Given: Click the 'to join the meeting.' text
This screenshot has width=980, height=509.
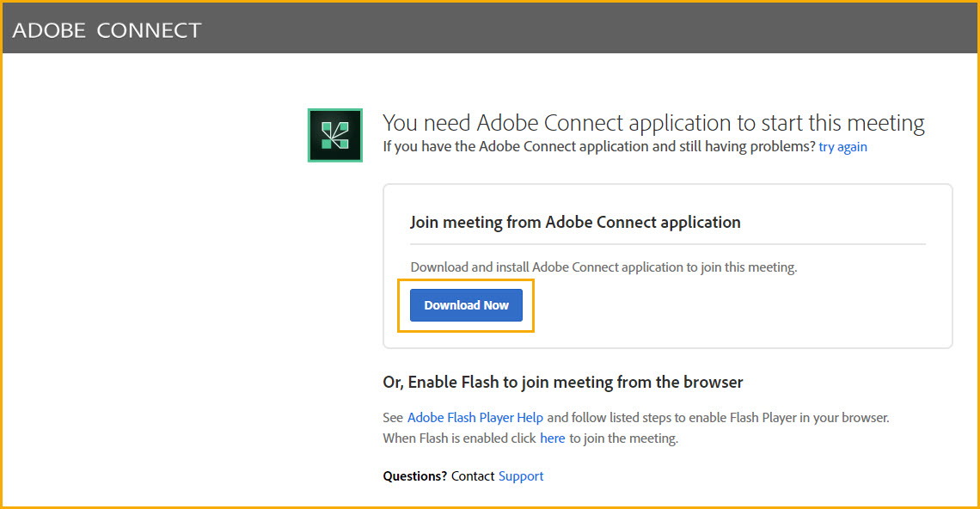Looking at the screenshot, I should point(623,438).
